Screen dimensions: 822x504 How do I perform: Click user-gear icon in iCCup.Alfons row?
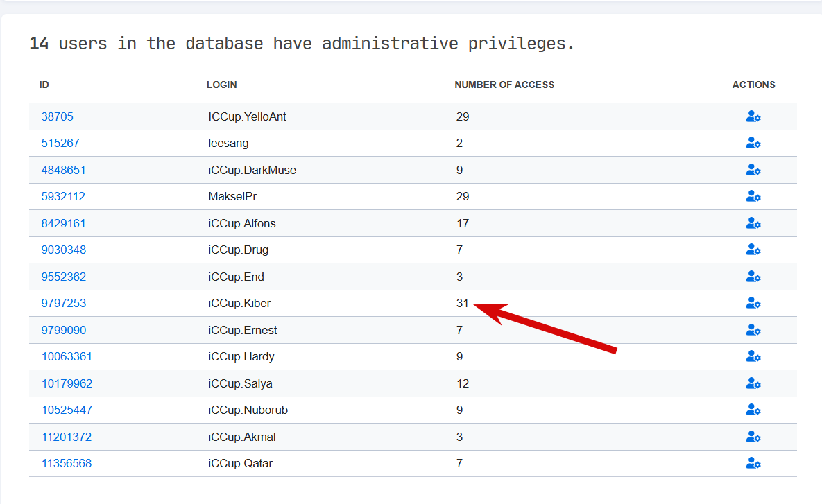(x=753, y=223)
